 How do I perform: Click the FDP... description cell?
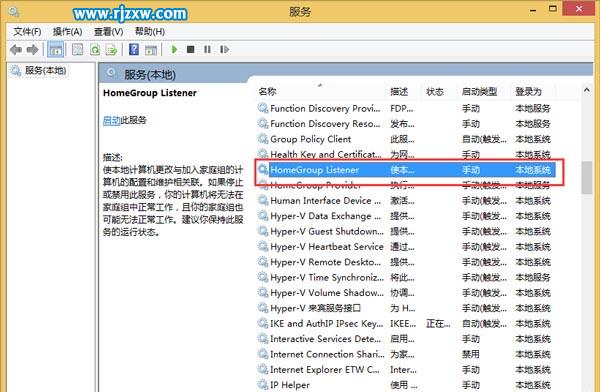click(x=401, y=108)
